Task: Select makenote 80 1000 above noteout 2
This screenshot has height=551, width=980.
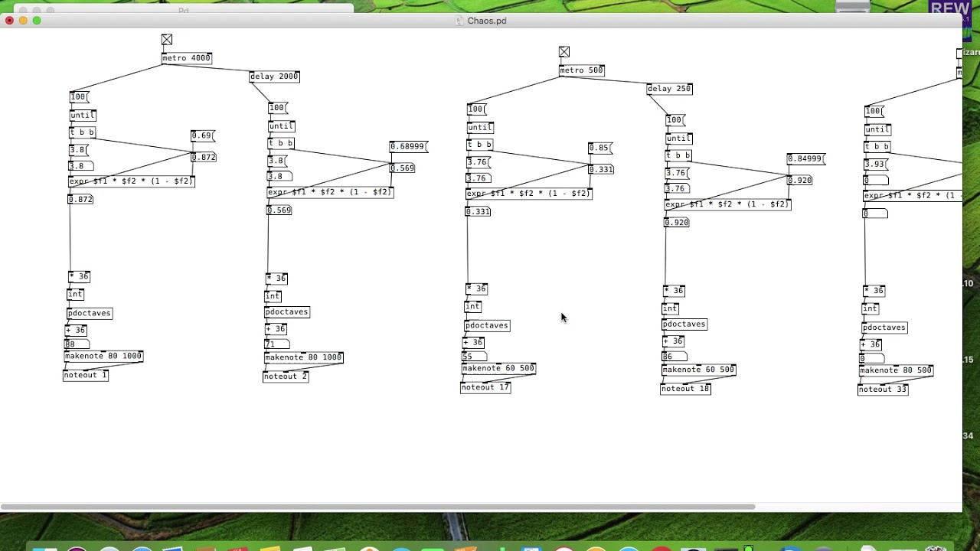Action: coord(304,357)
